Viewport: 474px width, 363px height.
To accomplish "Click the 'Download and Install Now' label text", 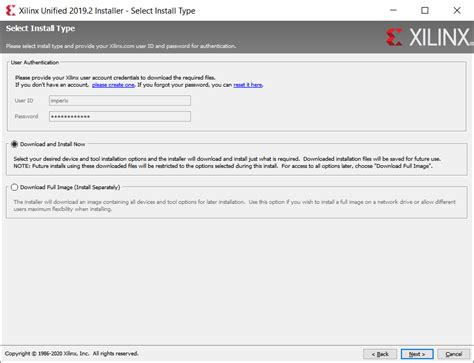I will [53, 144].
